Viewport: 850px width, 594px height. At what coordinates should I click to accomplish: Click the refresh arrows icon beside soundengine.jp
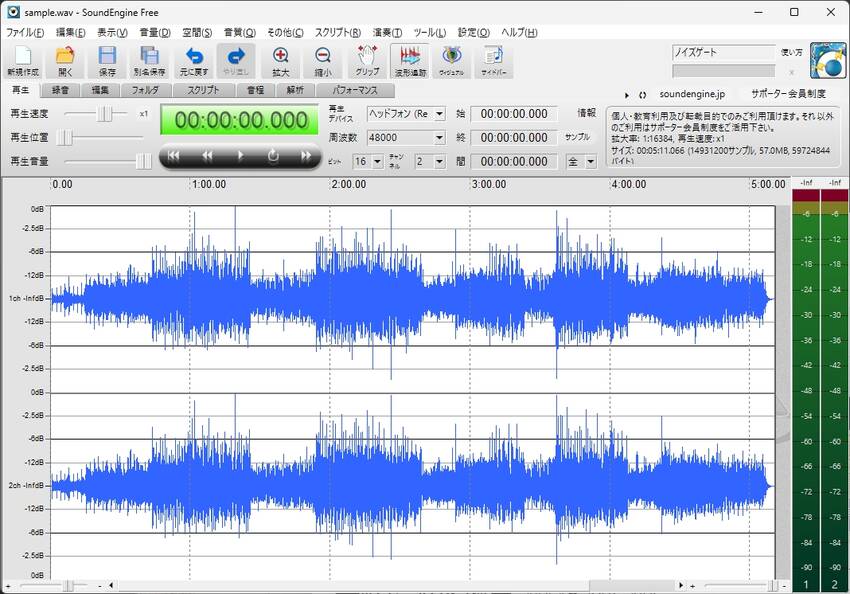pyautogui.click(x=642, y=95)
